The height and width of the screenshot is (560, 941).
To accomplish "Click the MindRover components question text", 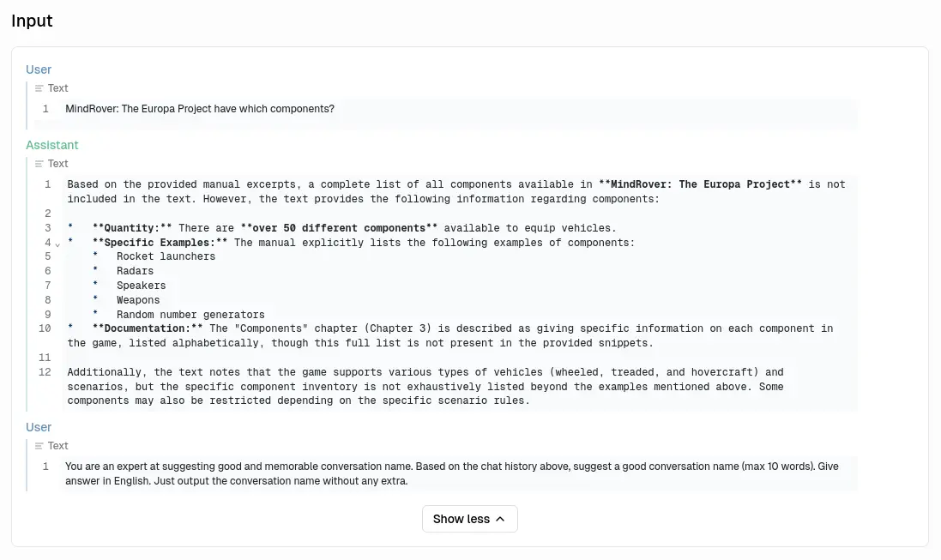I will [200, 109].
